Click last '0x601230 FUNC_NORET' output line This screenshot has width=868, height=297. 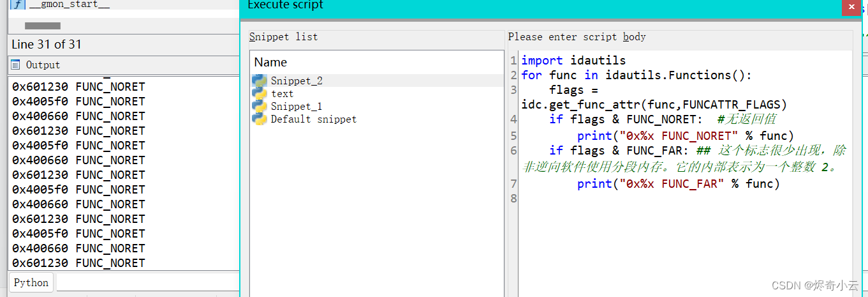[x=78, y=263]
